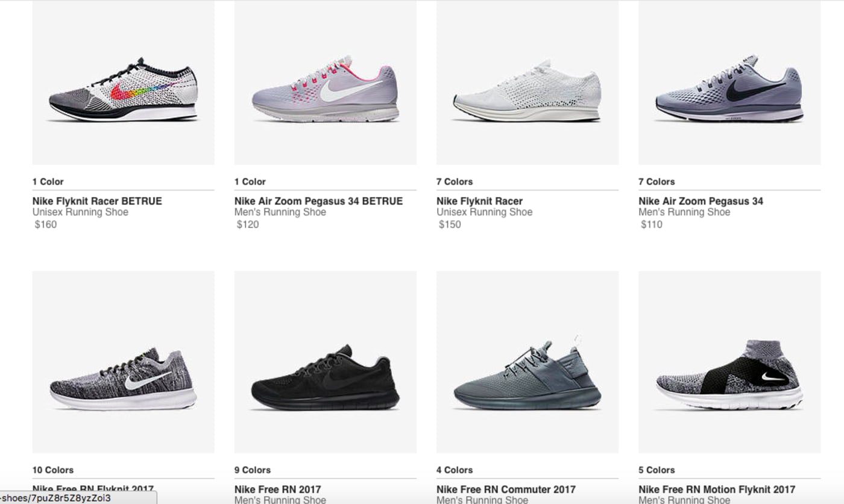Open the Nike Flyknit Racer product title
Image resolution: width=844 pixels, height=504 pixels.
479,201
